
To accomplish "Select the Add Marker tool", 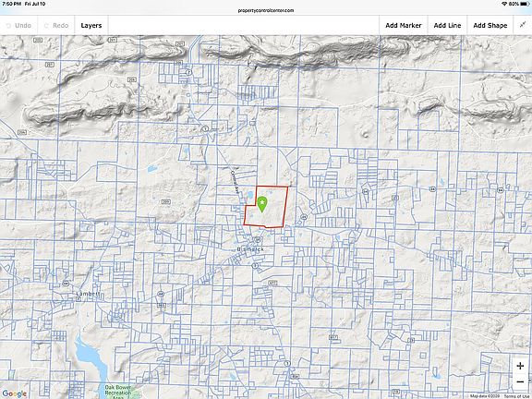I will click(x=404, y=26).
